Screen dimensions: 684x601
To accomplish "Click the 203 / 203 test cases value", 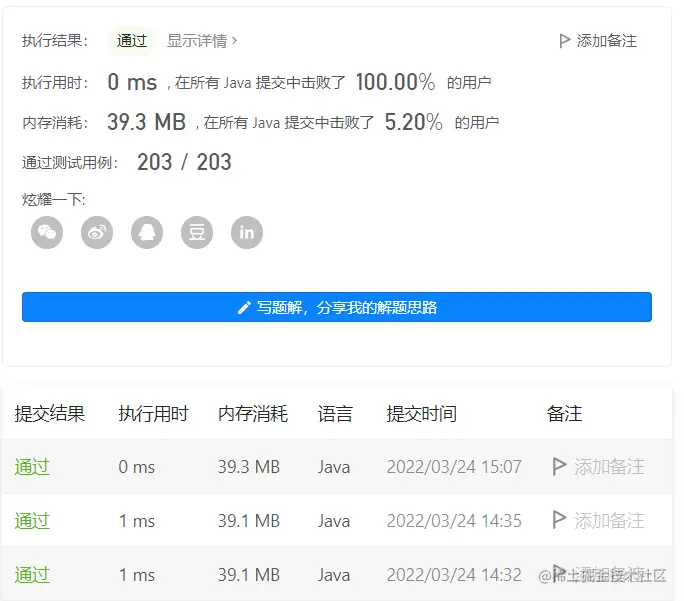I will click(184, 162).
